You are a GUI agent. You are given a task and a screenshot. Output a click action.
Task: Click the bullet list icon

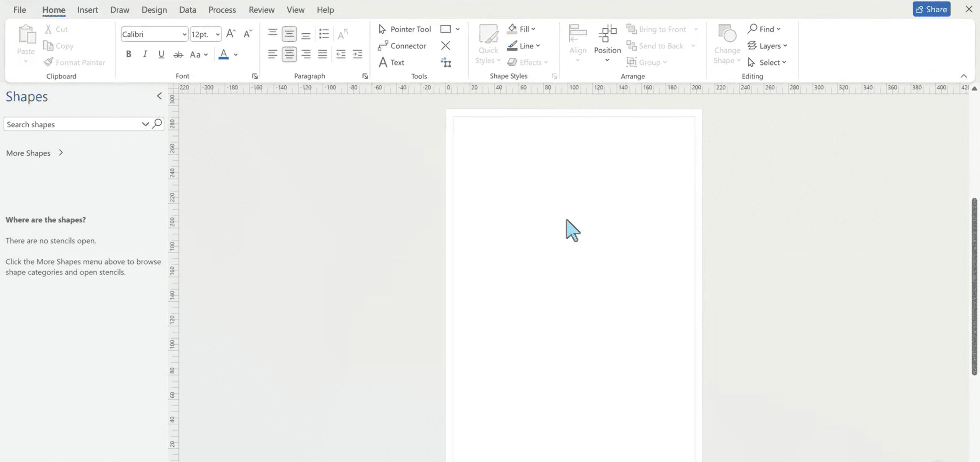[324, 34]
